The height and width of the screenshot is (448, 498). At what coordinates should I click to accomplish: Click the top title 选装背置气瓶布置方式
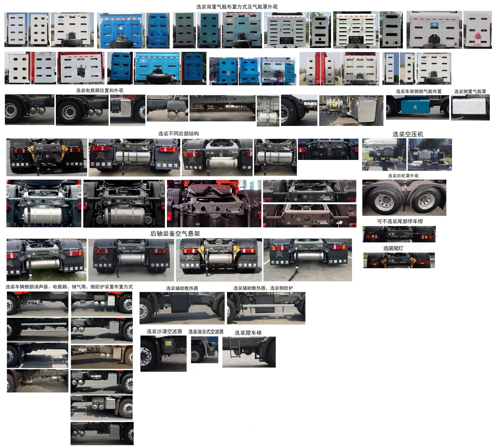pos(237,7)
